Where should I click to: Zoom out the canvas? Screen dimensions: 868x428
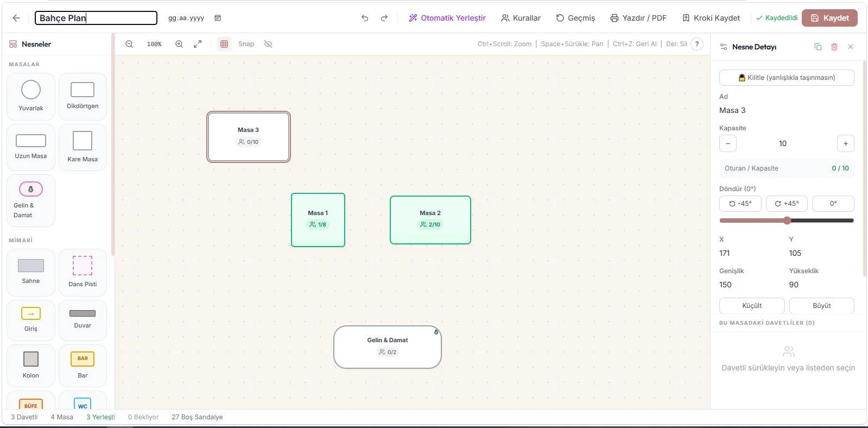coord(129,44)
